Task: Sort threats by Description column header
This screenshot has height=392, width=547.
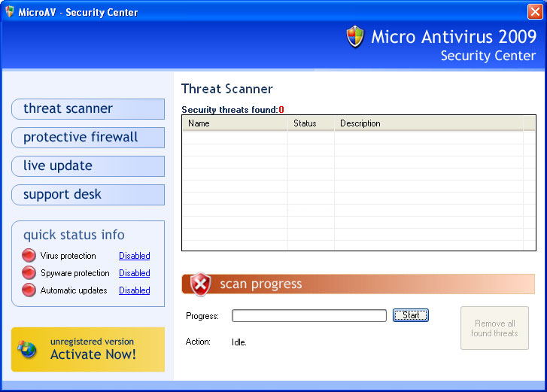Action: (429, 123)
